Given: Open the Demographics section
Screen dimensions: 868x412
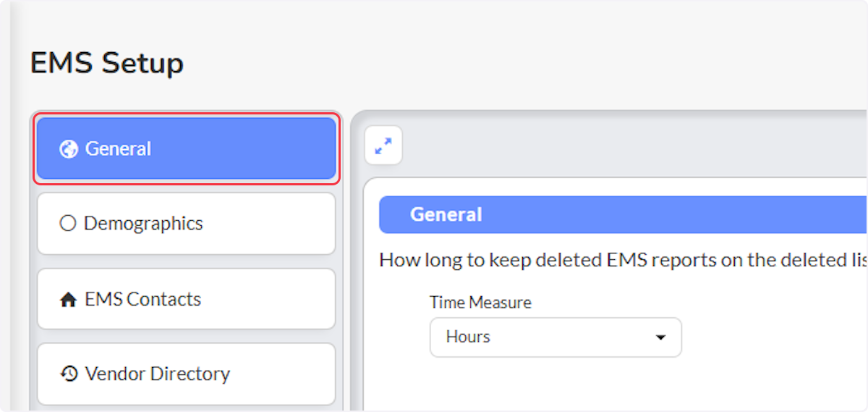Looking at the screenshot, I should click(x=187, y=223).
